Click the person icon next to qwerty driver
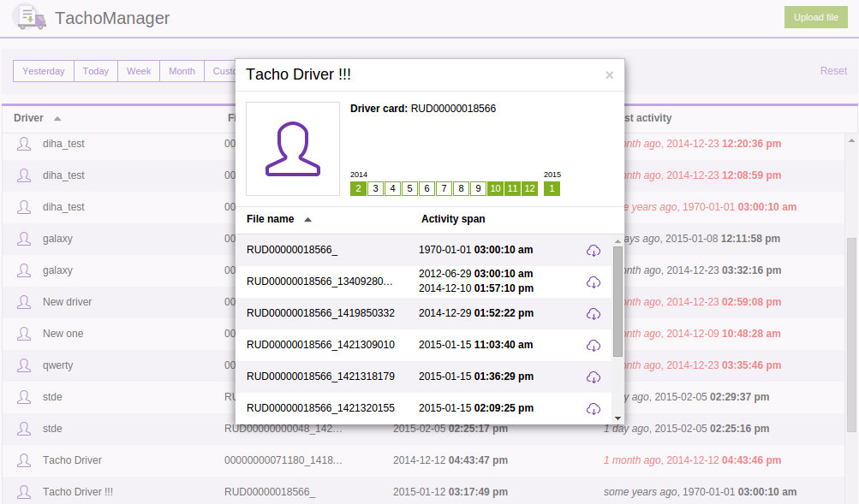This screenshot has height=504, width=859. click(x=23, y=365)
